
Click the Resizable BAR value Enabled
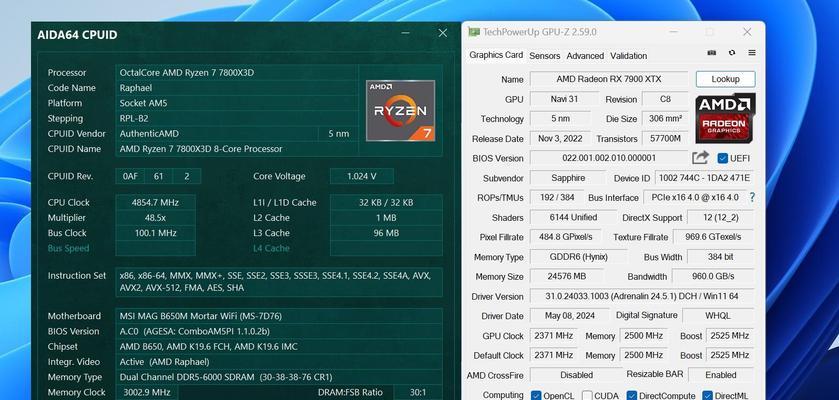721,375
